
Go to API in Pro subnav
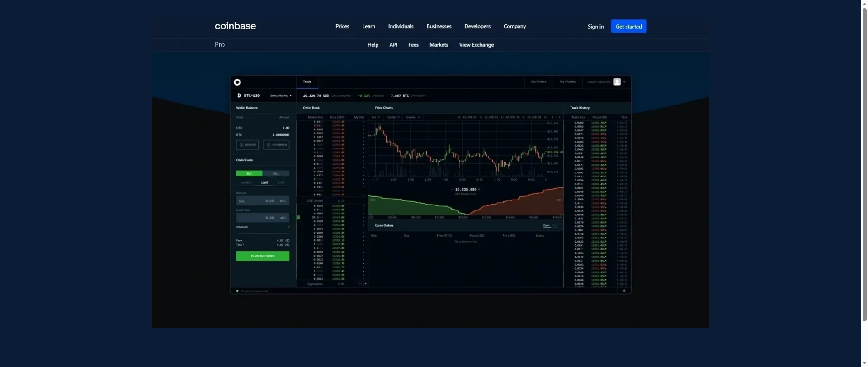[393, 45]
